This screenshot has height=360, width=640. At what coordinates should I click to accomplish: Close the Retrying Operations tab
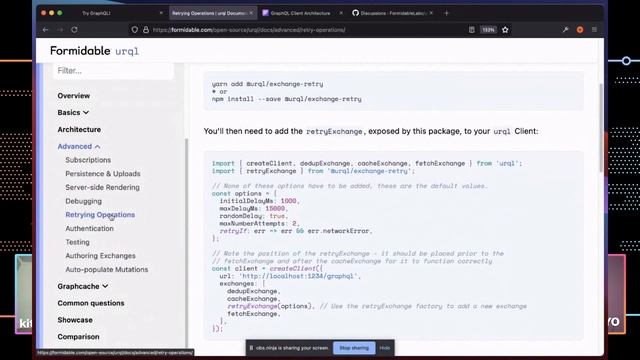coord(251,13)
